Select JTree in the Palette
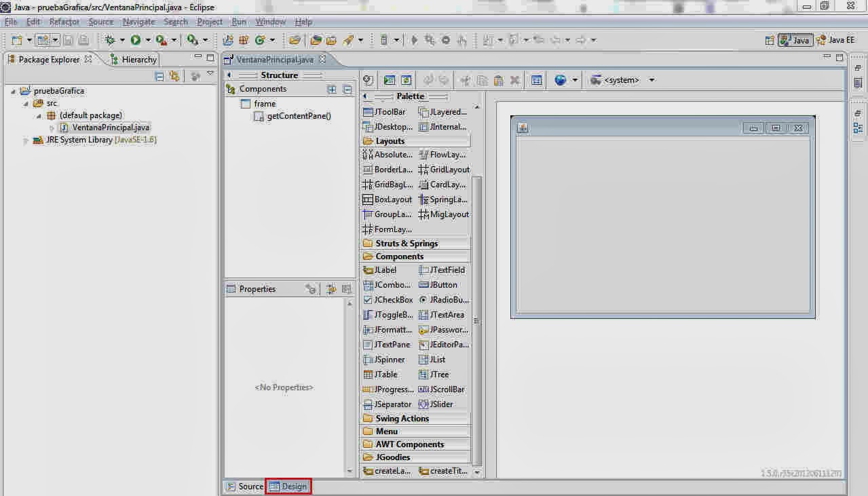This screenshot has width=868, height=496. [x=434, y=375]
